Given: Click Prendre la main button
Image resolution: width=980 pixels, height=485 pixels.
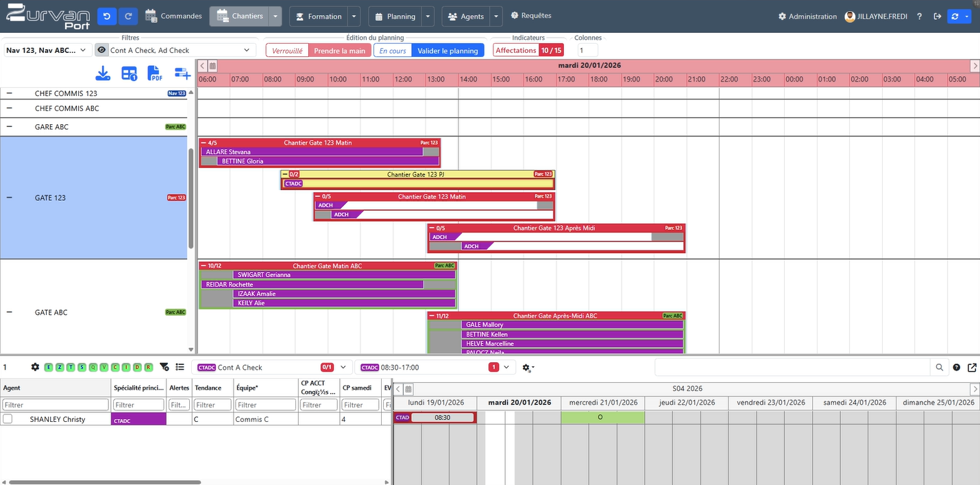Looking at the screenshot, I should 339,50.
